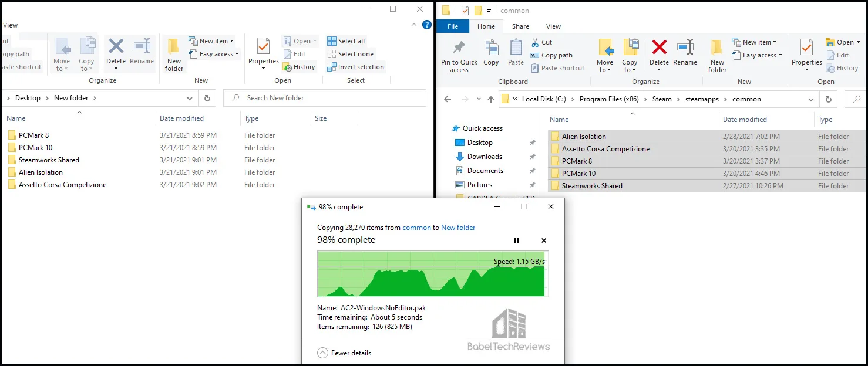
Task: Open Move to in right window ribbon
Action: coord(604,56)
